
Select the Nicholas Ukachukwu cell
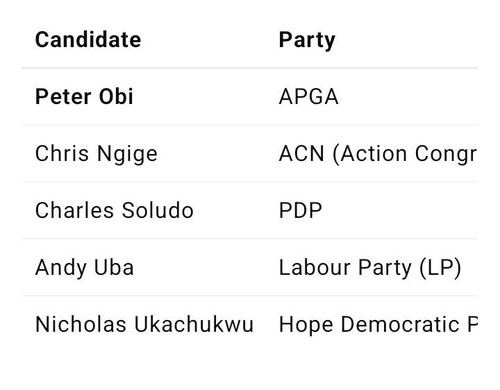pyautogui.click(x=144, y=324)
